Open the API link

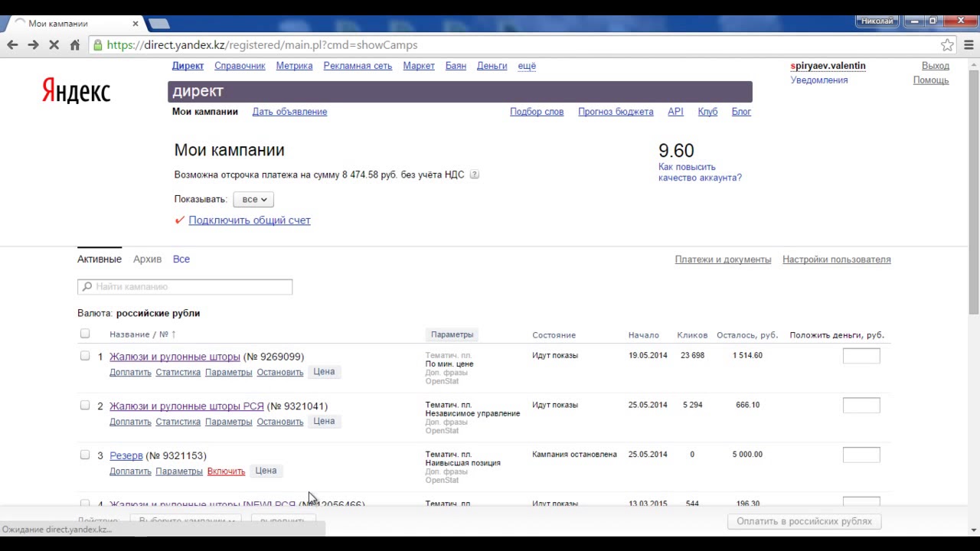675,112
